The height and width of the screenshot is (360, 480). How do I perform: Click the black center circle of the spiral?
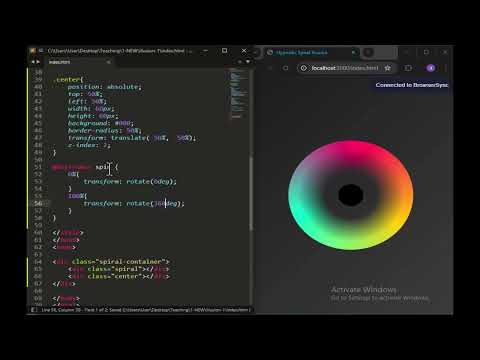pyautogui.click(x=351, y=195)
